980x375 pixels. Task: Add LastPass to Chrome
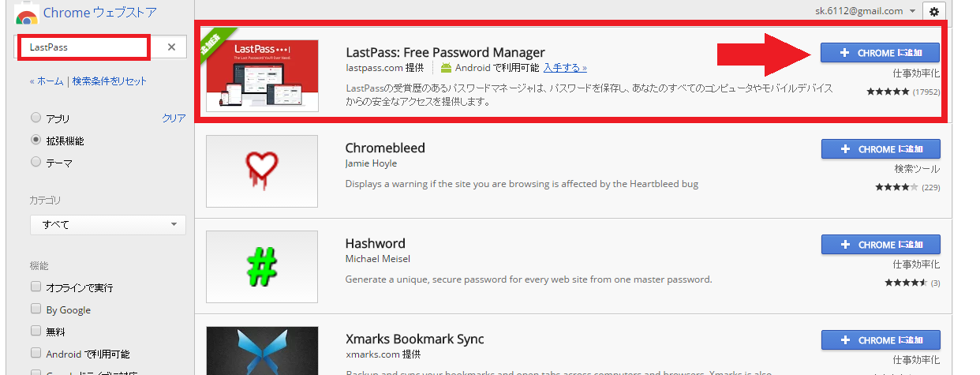click(x=880, y=53)
